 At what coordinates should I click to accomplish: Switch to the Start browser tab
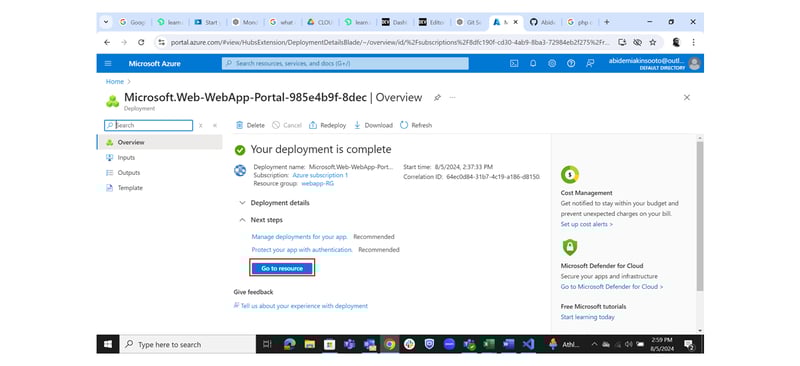click(206, 22)
